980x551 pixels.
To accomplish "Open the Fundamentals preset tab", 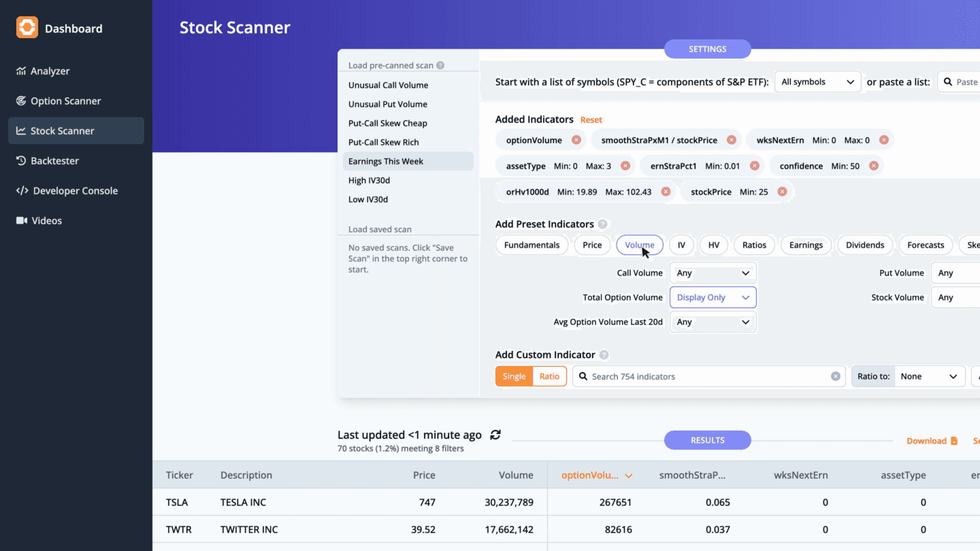I will click(x=532, y=245).
